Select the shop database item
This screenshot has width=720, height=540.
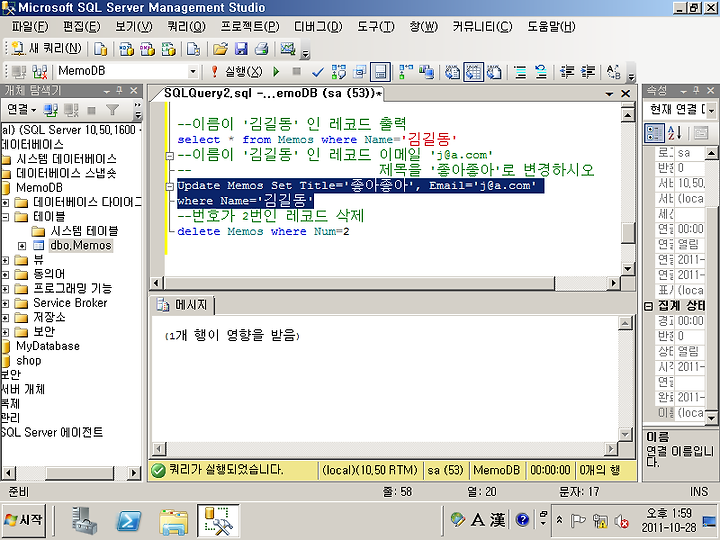(28, 360)
